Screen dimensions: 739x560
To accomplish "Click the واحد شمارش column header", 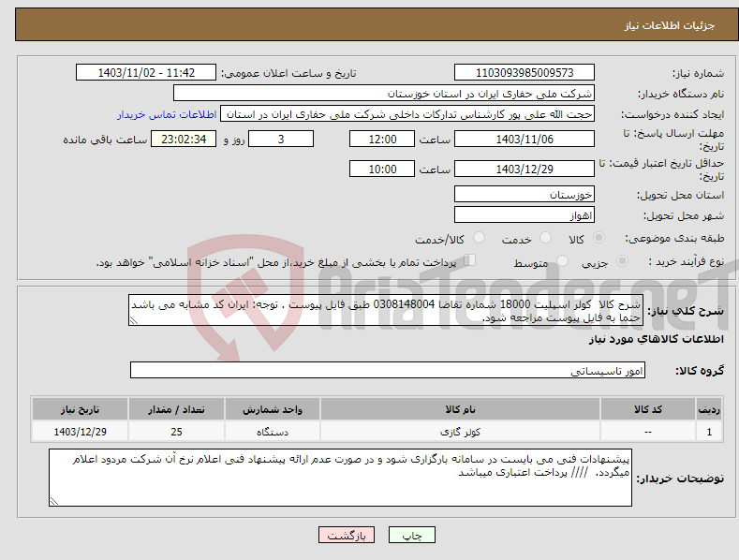I will tap(273, 409).
